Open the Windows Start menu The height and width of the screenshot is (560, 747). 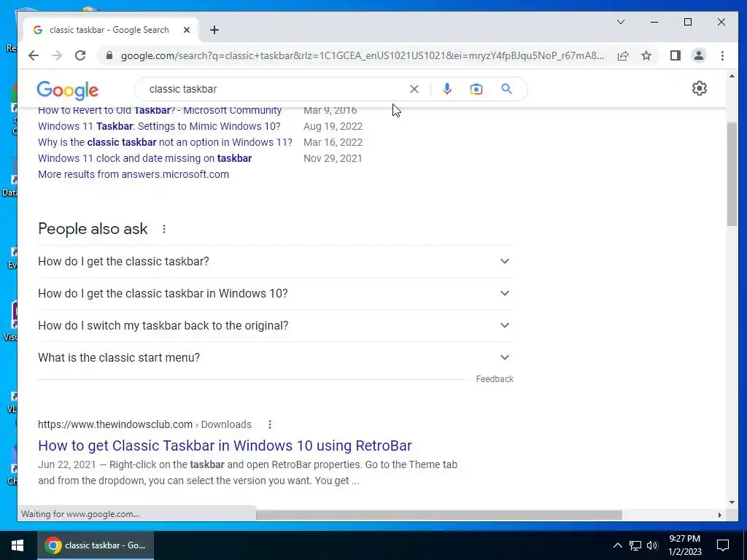[x=18, y=545]
